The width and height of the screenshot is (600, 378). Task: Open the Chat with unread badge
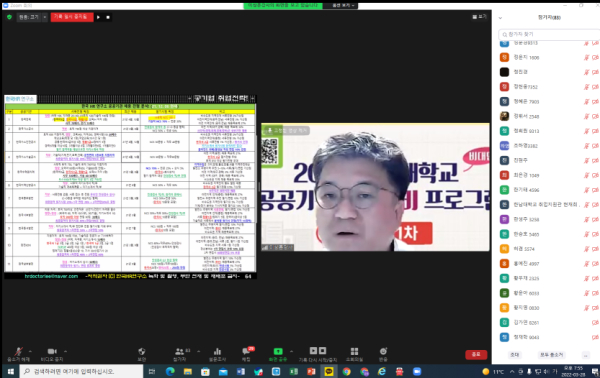tap(246, 354)
